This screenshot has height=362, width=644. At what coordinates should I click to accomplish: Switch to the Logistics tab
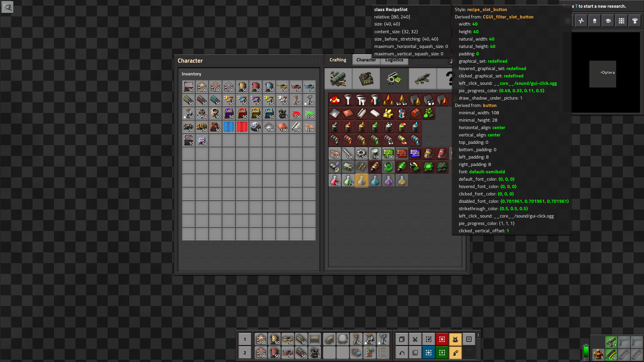tap(394, 60)
